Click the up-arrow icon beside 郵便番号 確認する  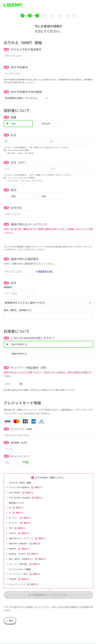point(19,549)
